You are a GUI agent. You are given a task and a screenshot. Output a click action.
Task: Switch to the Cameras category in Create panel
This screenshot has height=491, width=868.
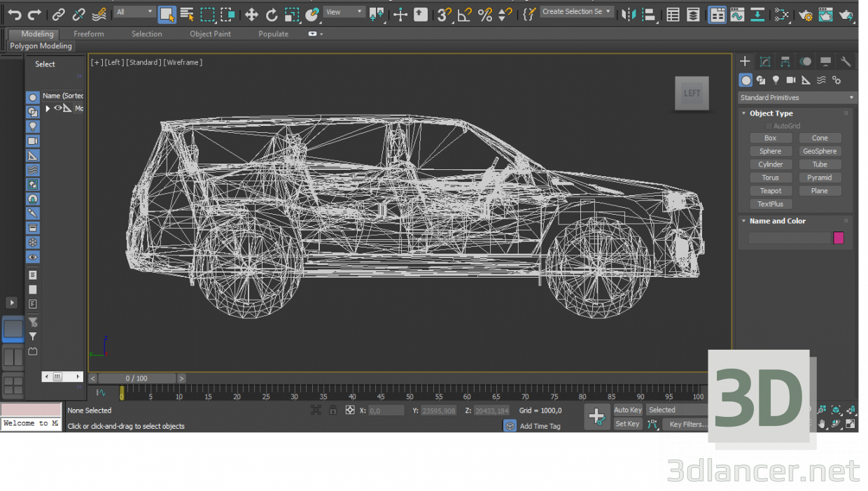[x=791, y=80]
